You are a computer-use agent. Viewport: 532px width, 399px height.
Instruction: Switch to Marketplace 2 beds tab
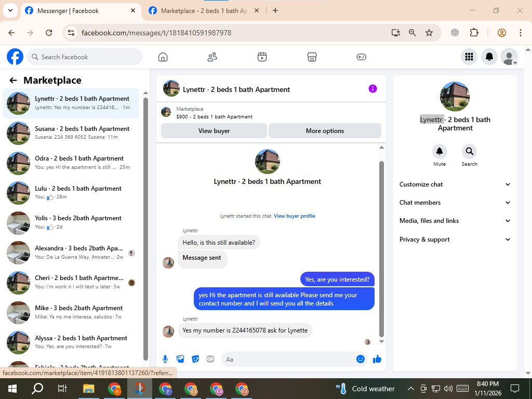pos(204,11)
